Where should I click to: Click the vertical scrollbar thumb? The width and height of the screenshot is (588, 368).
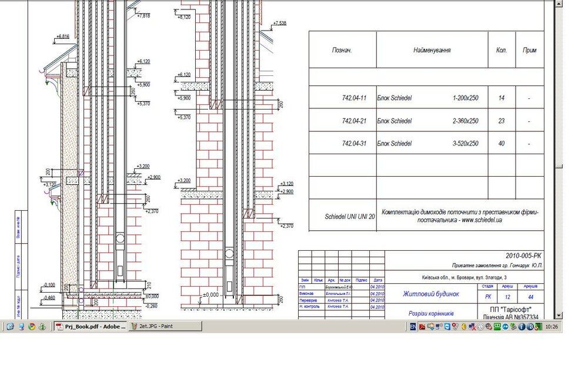559,167
